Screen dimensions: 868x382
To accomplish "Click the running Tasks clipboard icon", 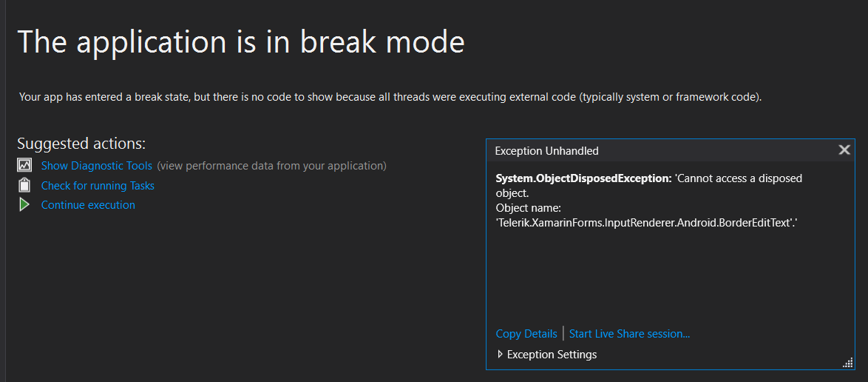I will pos(24,185).
